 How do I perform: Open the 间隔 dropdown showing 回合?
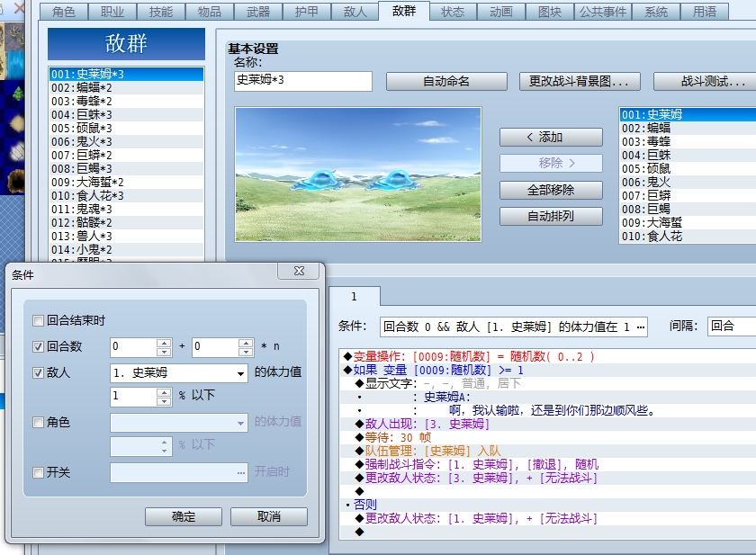[x=732, y=327]
